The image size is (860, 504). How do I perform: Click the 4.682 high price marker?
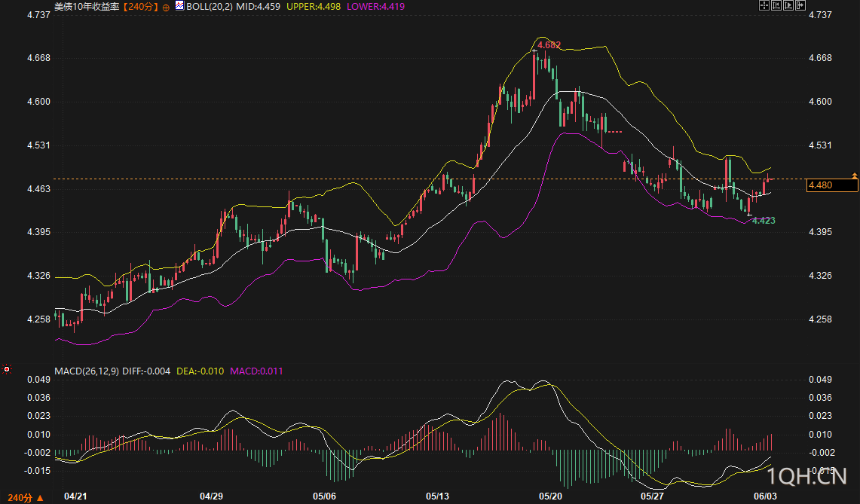(549, 45)
